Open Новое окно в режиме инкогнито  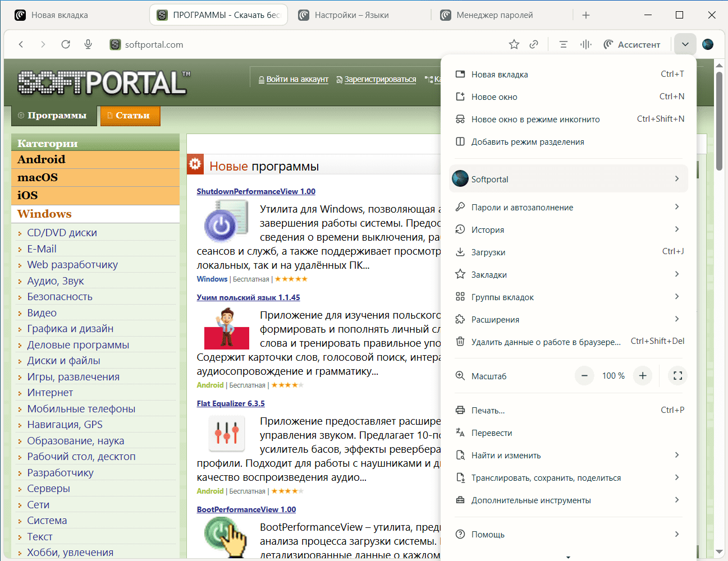coord(569,119)
